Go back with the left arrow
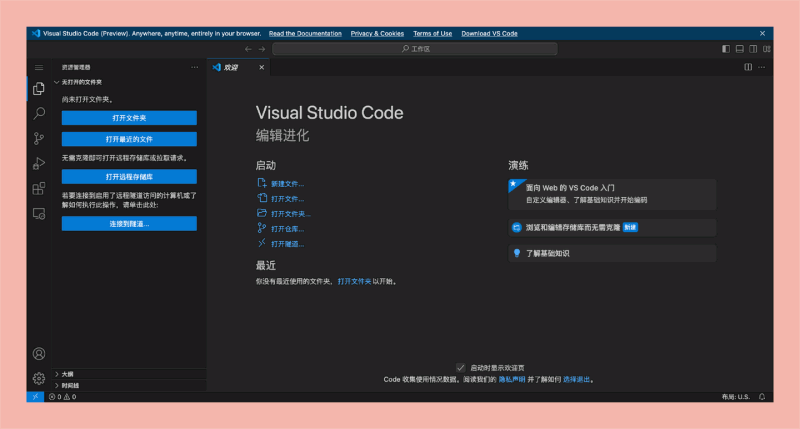The height and width of the screenshot is (429, 800). click(x=248, y=49)
